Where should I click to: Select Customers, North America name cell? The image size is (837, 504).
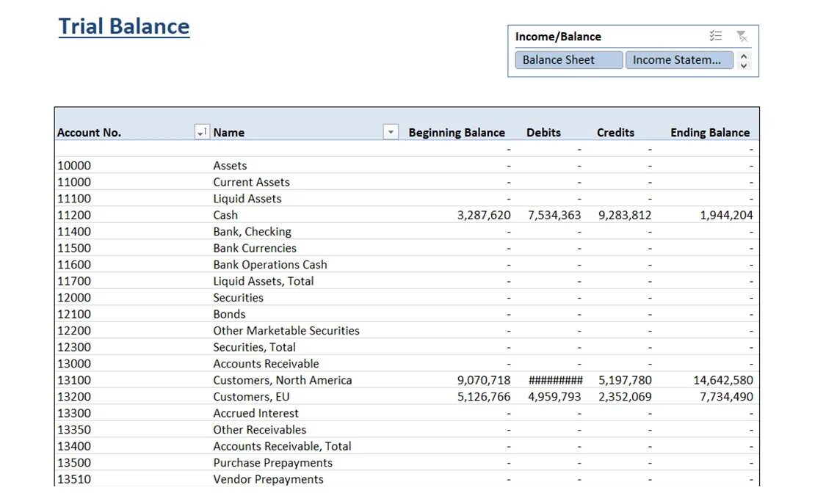(283, 380)
